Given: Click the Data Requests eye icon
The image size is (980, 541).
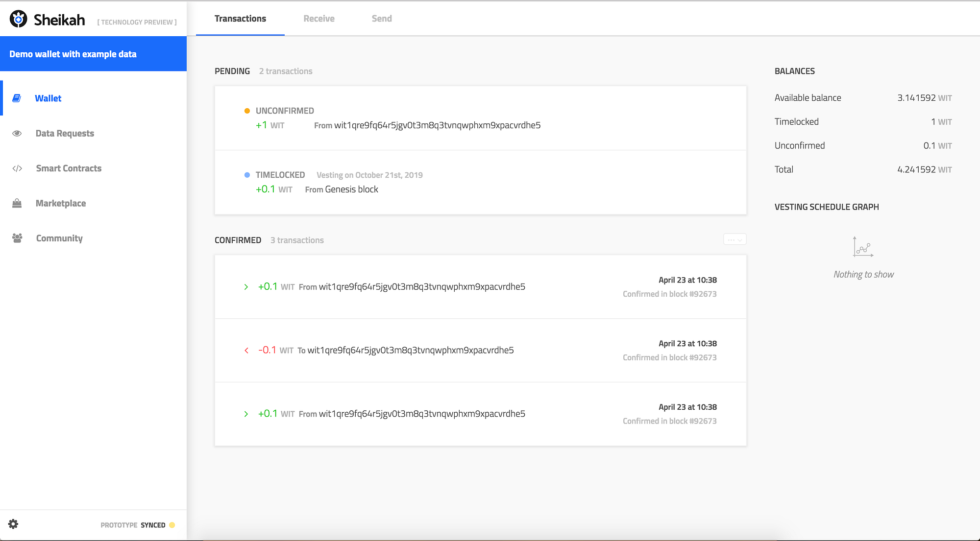Looking at the screenshot, I should (x=17, y=133).
